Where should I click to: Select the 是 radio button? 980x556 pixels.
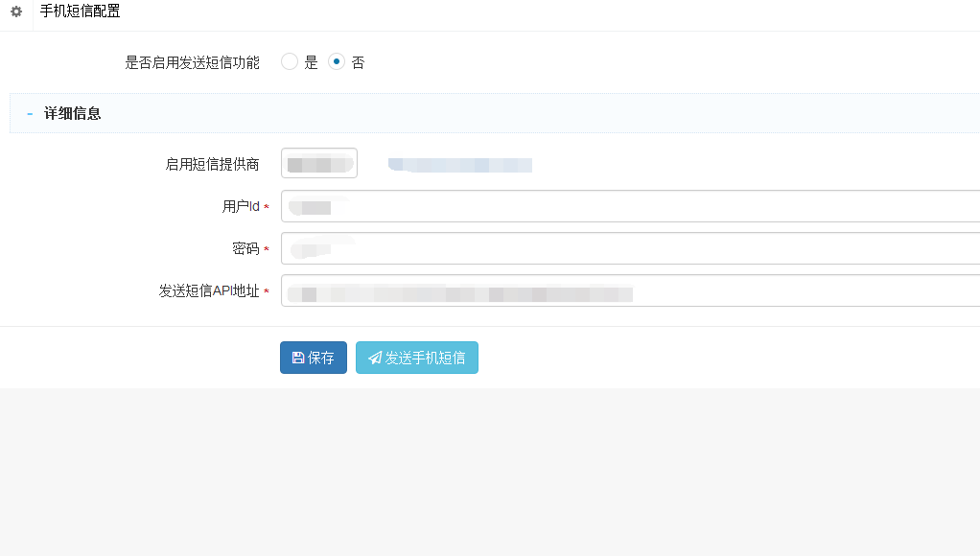pos(290,62)
